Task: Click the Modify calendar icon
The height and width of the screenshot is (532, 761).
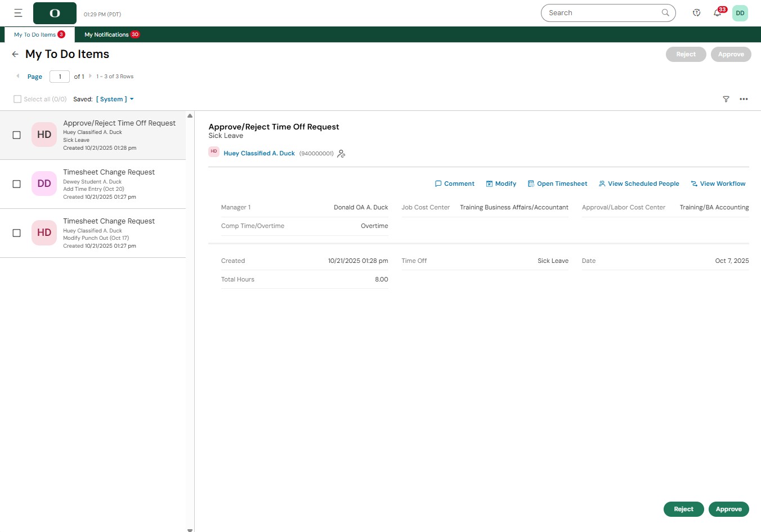Action: 489,184
